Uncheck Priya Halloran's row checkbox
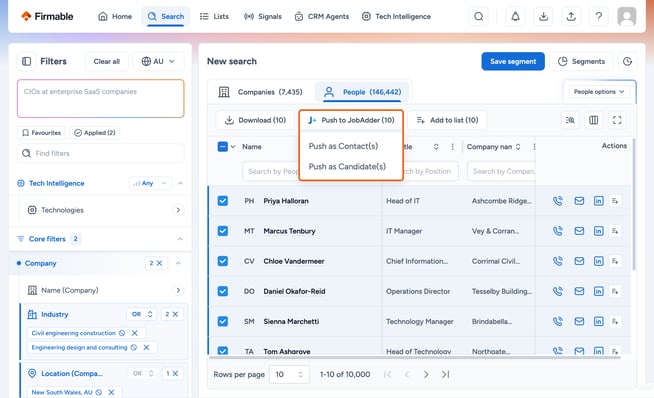 click(x=223, y=201)
